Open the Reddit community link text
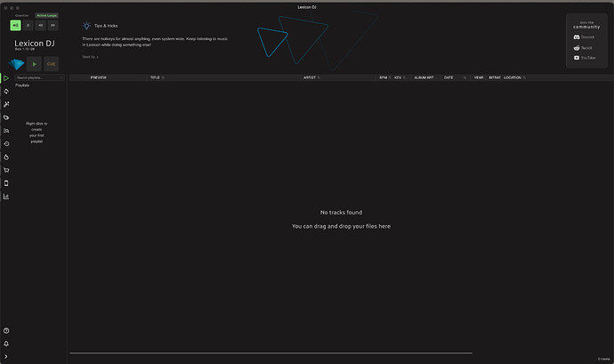This screenshot has width=614, height=364. click(586, 48)
